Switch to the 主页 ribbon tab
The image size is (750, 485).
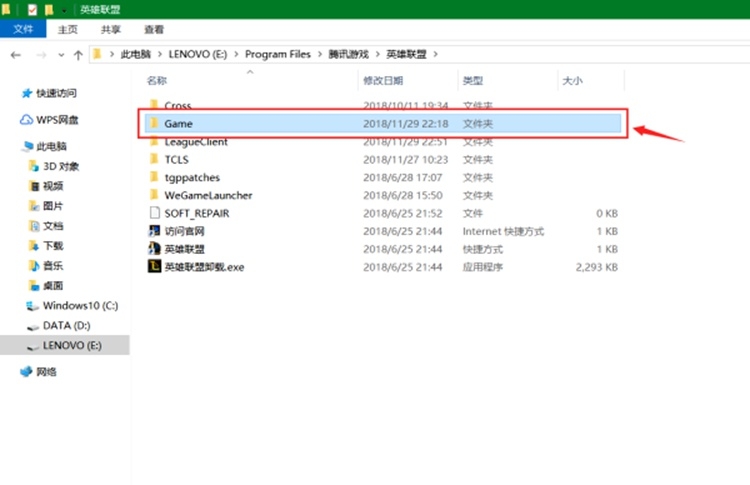pos(67,29)
